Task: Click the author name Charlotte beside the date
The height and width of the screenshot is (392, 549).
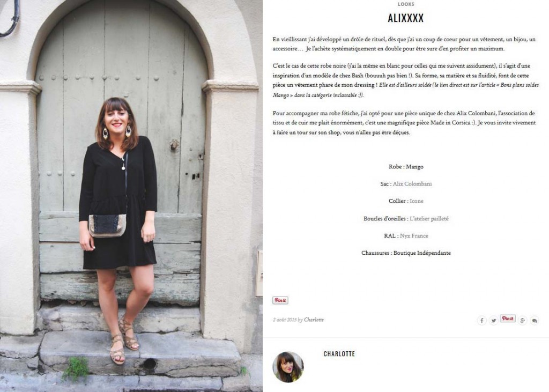Action: tap(314, 320)
